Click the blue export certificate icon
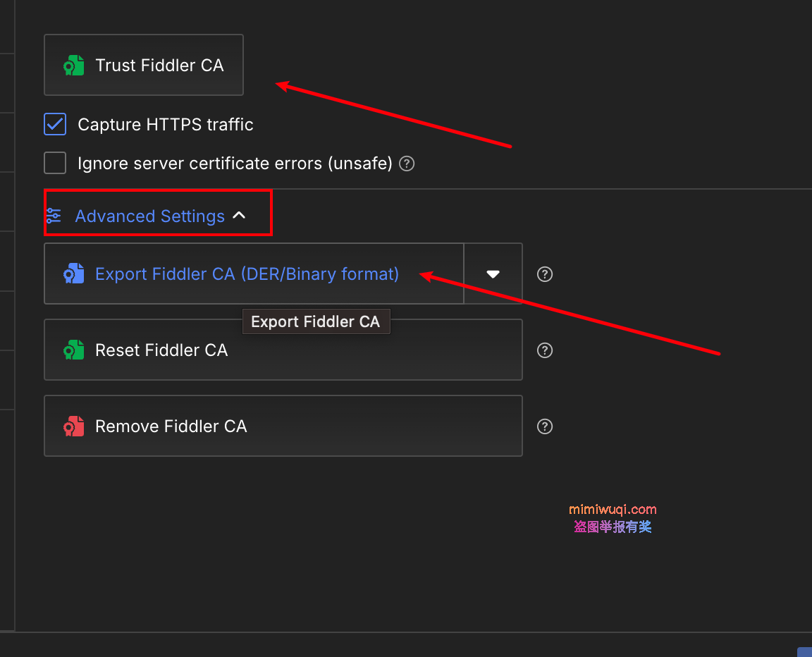 [x=73, y=274]
